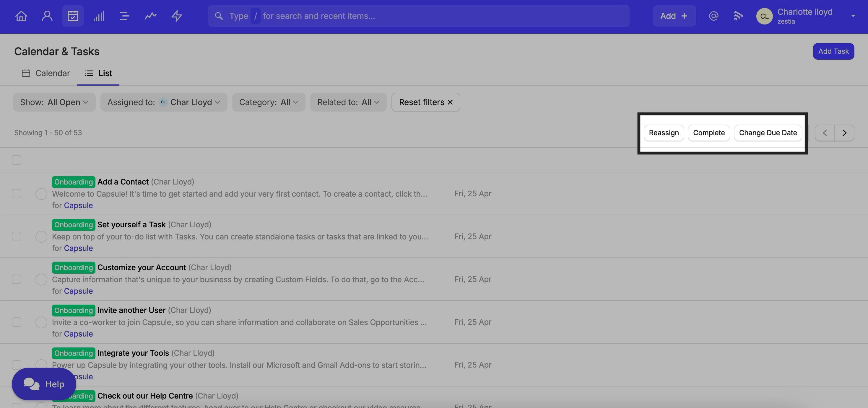Open the Check out our Help Centre task
Screen dimensions: 868x408
(x=145, y=396)
